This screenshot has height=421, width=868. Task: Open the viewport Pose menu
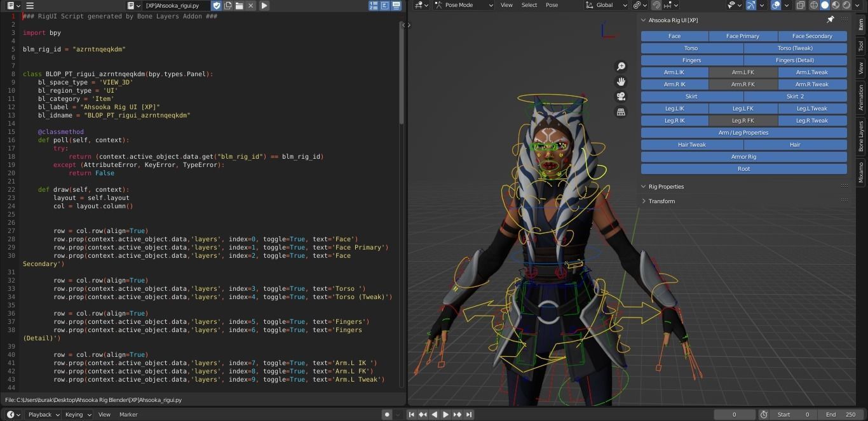coord(552,5)
